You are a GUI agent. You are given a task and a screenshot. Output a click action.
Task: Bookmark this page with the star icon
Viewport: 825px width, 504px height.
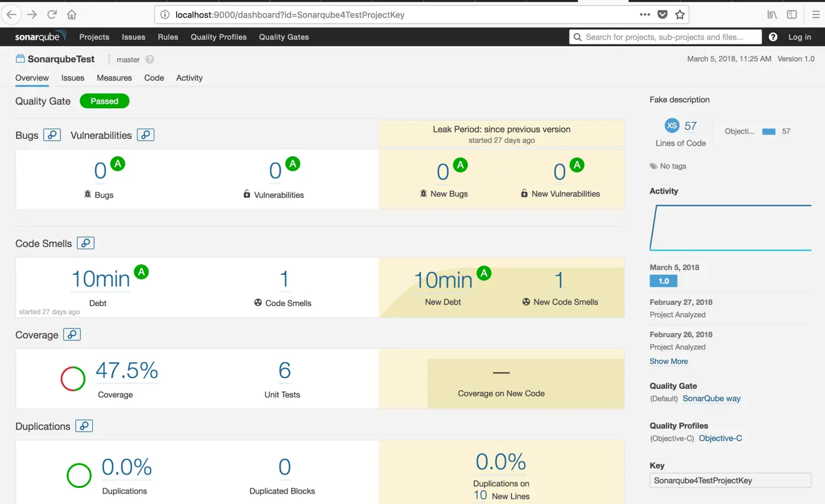680,14
